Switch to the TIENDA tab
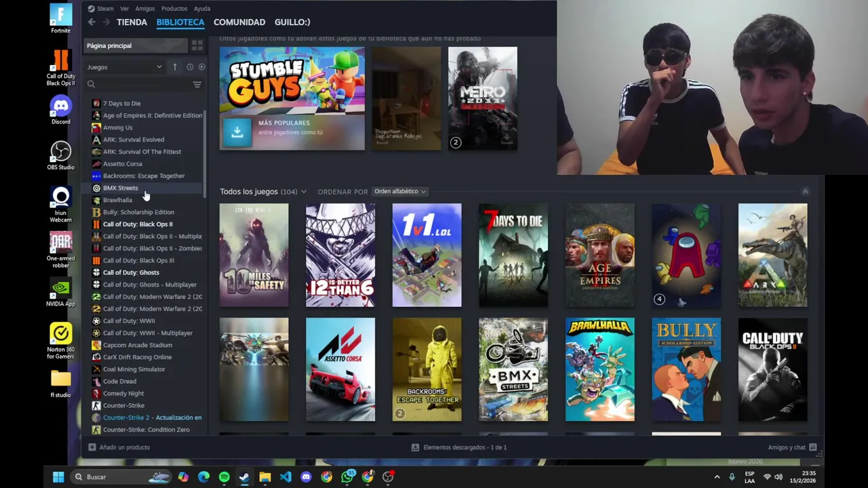The height and width of the screenshot is (488, 868). (132, 22)
